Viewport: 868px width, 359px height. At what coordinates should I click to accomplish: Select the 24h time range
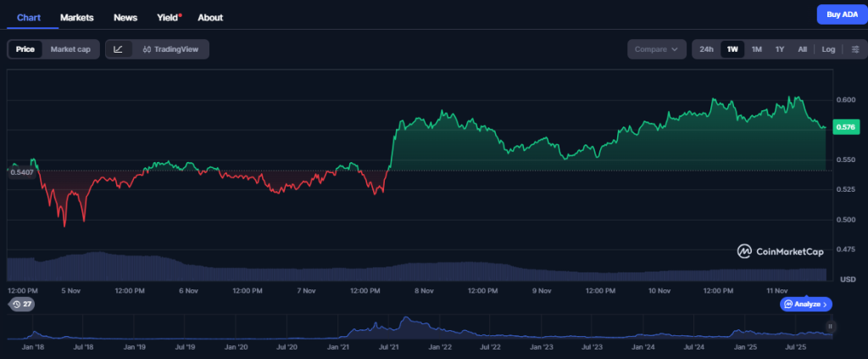coord(706,49)
